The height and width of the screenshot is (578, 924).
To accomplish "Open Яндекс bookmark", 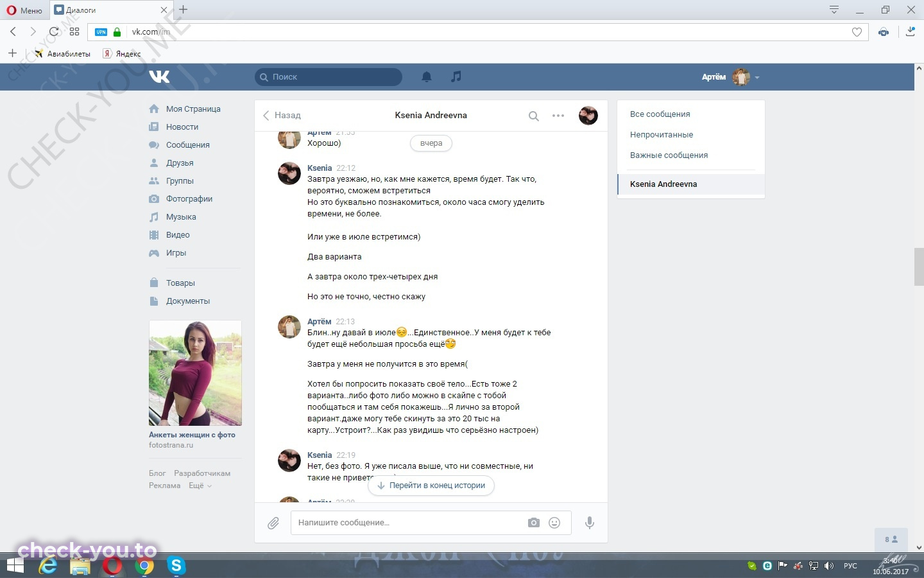I will coord(122,54).
